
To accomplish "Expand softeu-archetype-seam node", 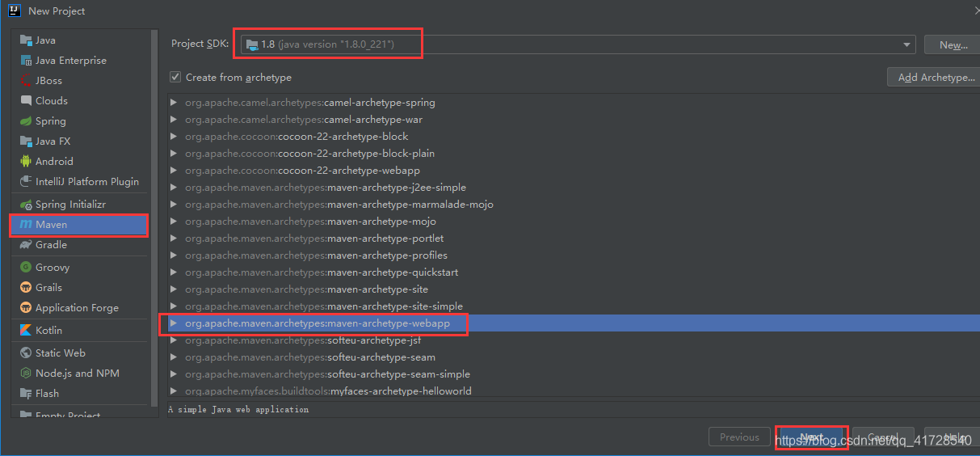I will pos(174,357).
